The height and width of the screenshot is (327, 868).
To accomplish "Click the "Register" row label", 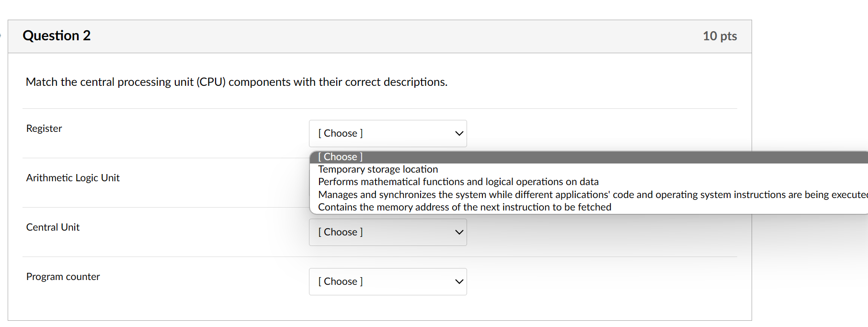I will click(x=44, y=128).
